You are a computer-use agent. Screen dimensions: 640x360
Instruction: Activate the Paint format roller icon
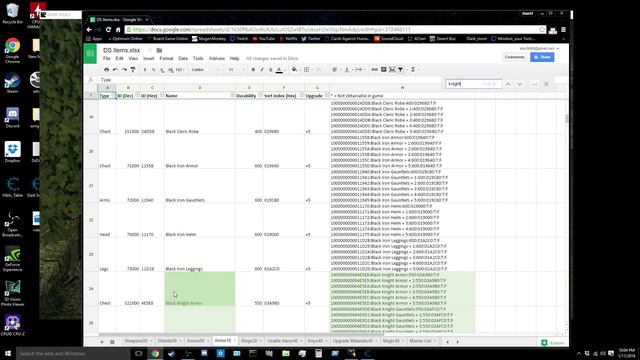coord(133,70)
